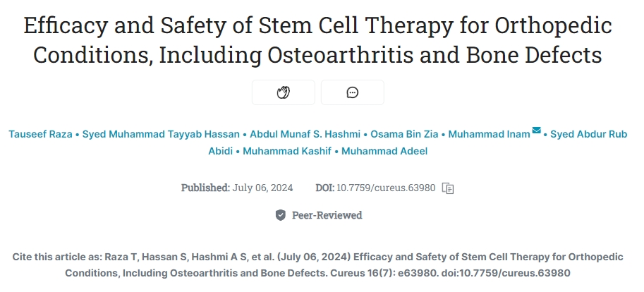Screen dimensions: 644x292
Task: Select author Abdul Munaf S. Hashmi
Action: pos(300,134)
